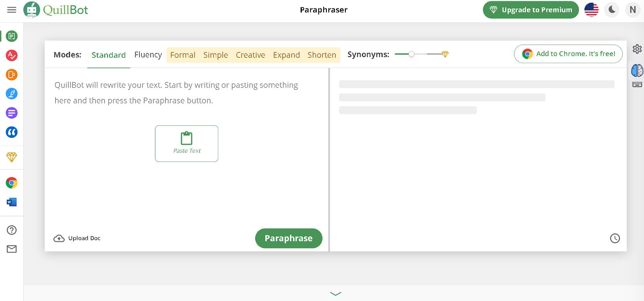The width and height of the screenshot is (644, 301).
Task: Switch to Fluency mode
Action: tap(148, 55)
